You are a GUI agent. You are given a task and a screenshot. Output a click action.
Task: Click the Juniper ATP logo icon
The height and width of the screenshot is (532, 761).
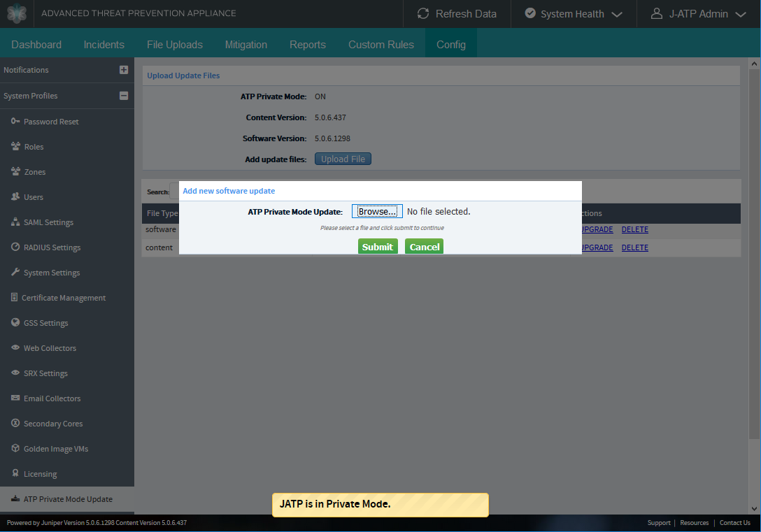coord(17,13)
